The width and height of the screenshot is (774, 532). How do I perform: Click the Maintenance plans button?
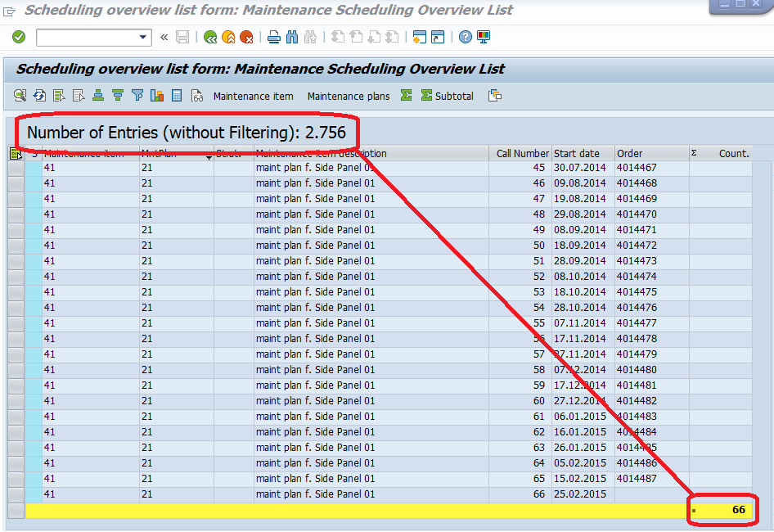(349, 97)
